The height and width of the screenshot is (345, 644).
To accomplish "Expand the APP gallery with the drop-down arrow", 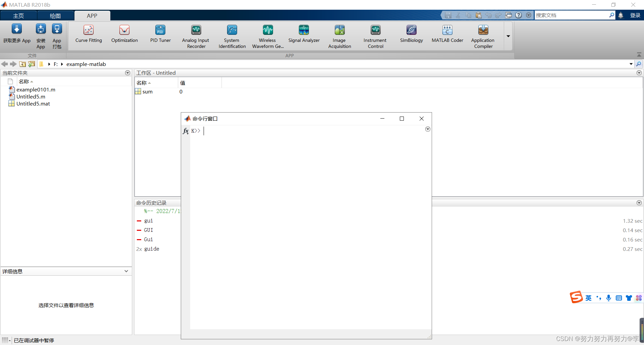I will point(508,36).
